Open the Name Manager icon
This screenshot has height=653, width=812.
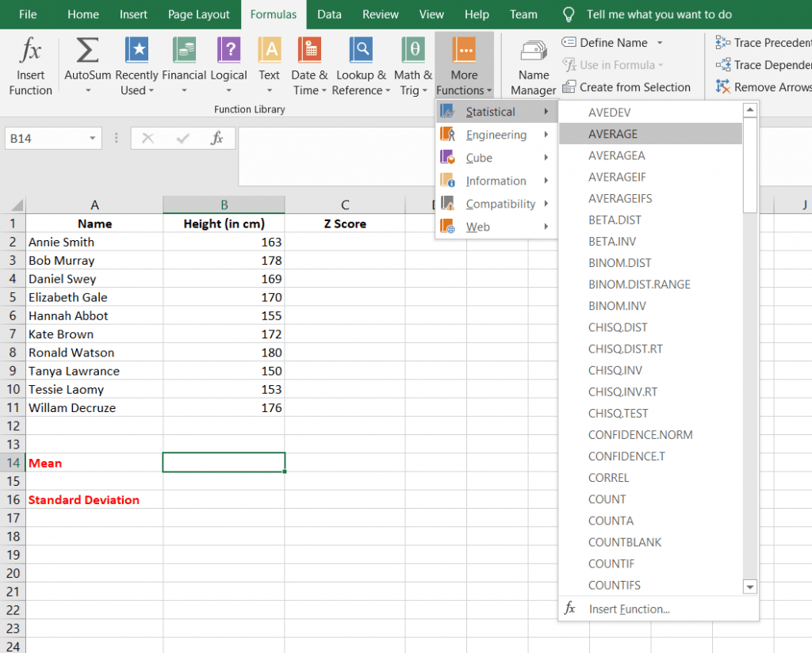[x=534, y=52]
